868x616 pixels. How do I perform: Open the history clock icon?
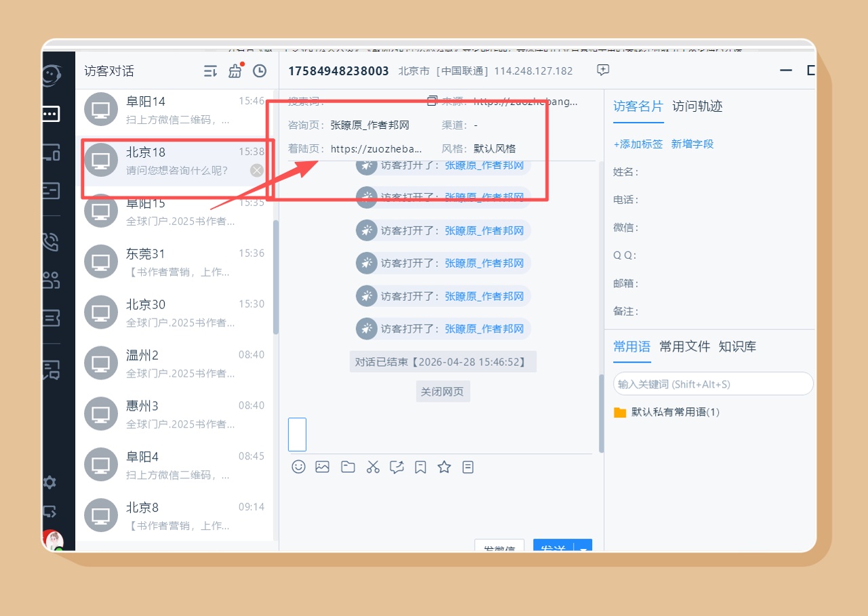pos(259,71)
